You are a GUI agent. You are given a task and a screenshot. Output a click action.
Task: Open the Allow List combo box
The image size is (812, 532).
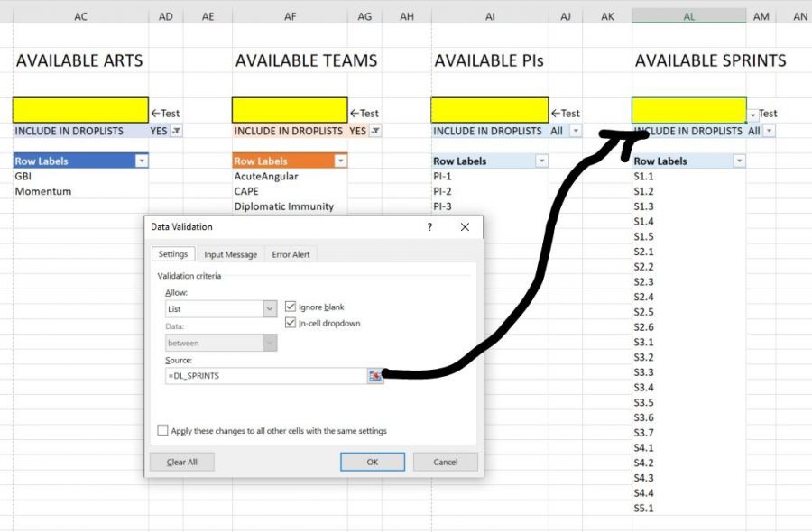[x=221, y=309]
